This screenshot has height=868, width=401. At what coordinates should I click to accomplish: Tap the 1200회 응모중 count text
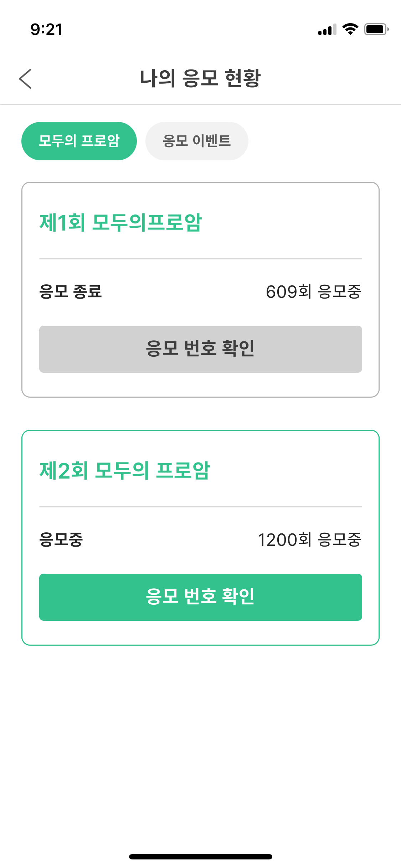tap(309, 539)
